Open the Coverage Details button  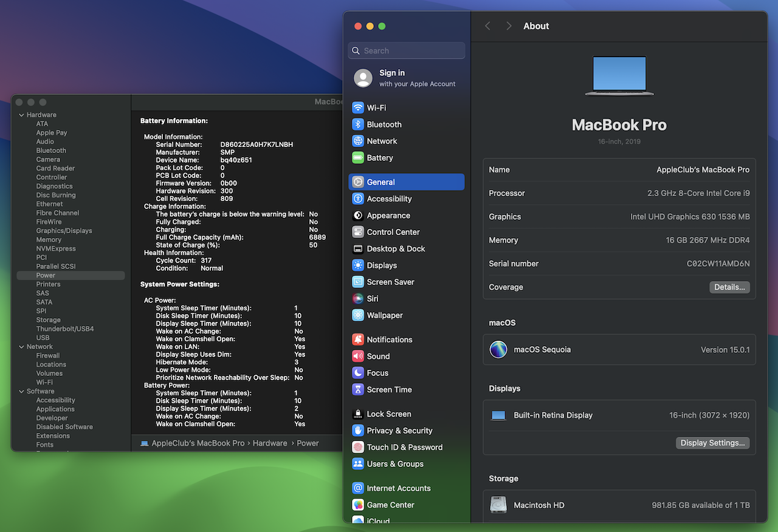(729, 287)
